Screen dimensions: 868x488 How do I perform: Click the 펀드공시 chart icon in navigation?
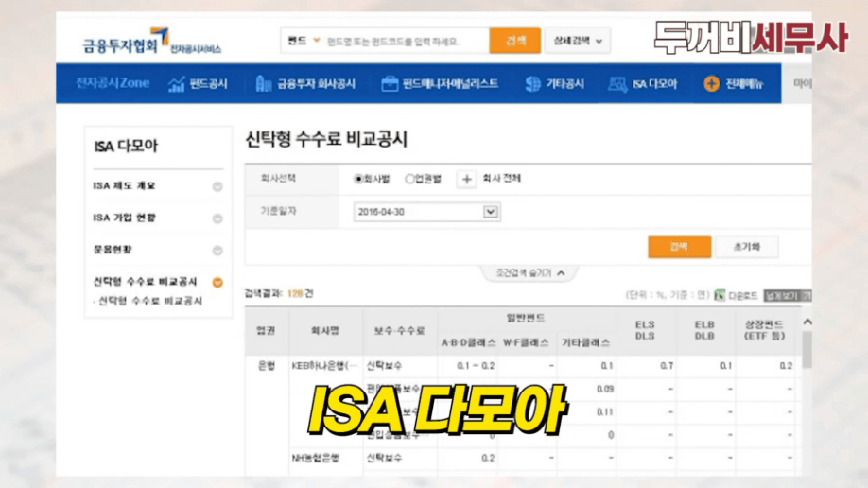[x=177, y=84]
